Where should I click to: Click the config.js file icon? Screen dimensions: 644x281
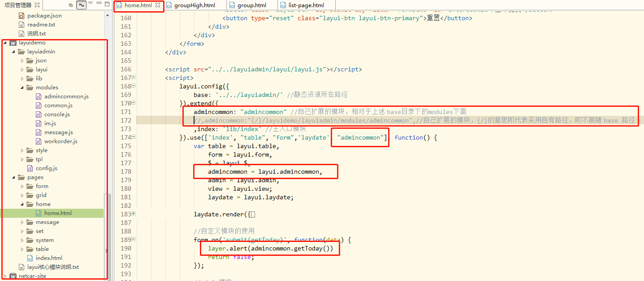click(30, 168)
